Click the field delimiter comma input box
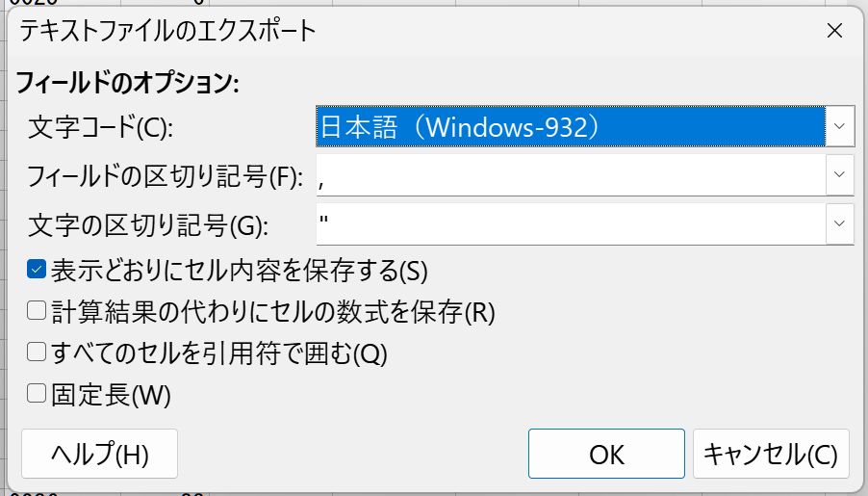This screenshot has width=868, height=496. pyautogui.click(x=570, y=175)
